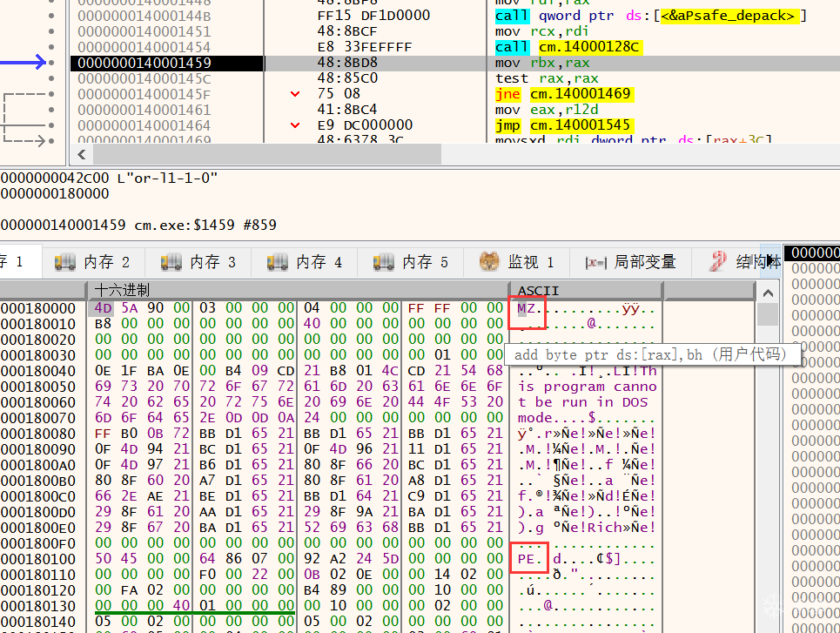The width and height of the screenshot is (840, 633).
Task: Click the disassembly horizontal scrollbar thumb
Action: [266, 155]
